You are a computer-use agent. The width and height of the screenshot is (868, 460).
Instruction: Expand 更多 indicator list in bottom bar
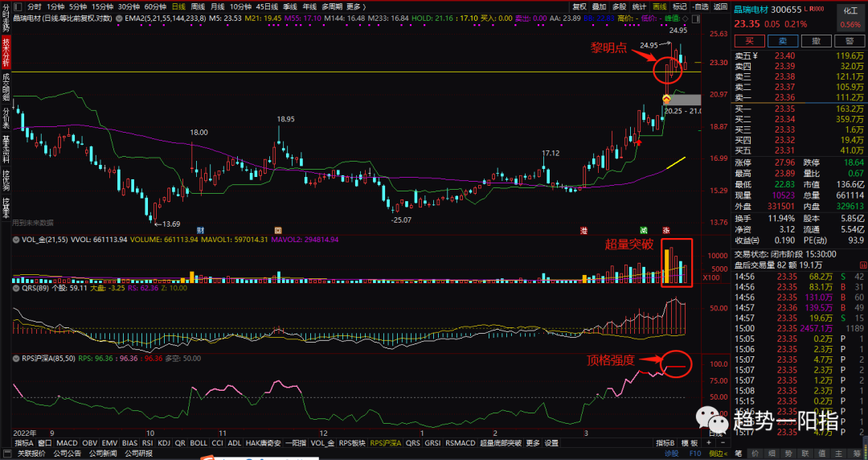[533, 443]
